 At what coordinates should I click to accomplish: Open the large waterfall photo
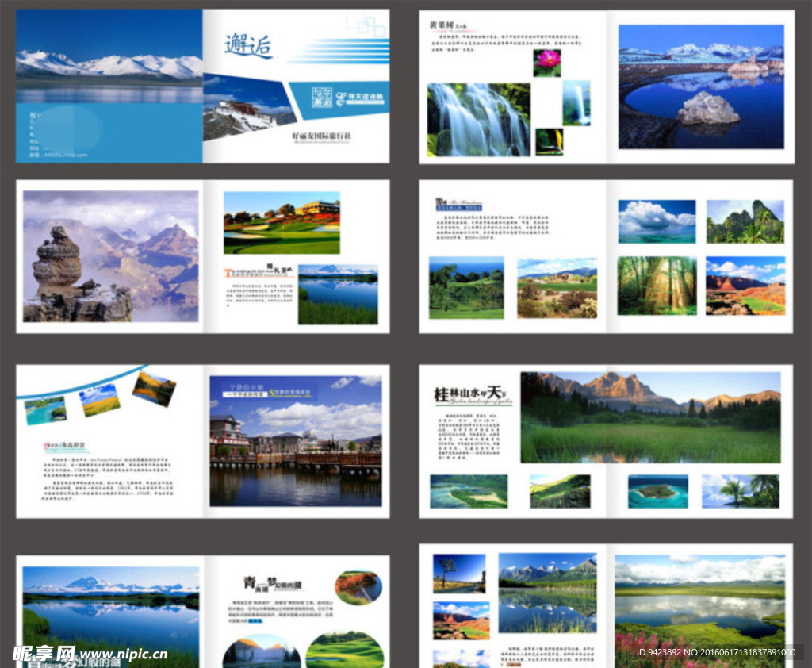[x=479, y=119]
